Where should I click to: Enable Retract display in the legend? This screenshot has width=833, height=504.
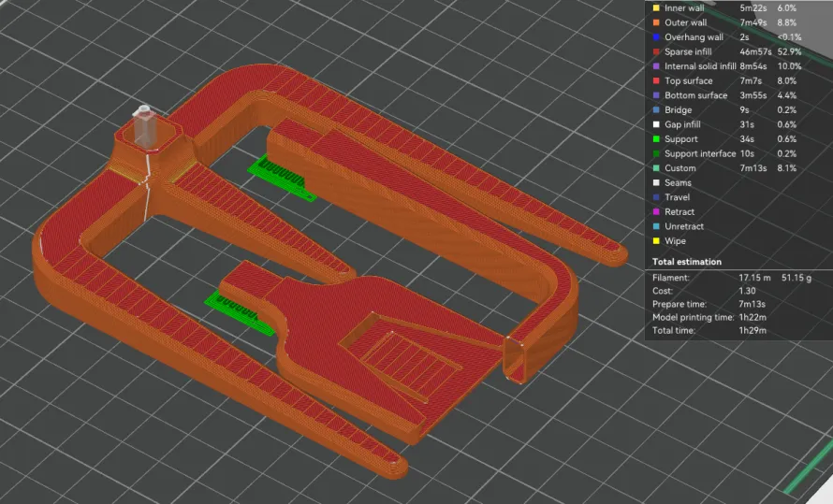tap(679, 212)
